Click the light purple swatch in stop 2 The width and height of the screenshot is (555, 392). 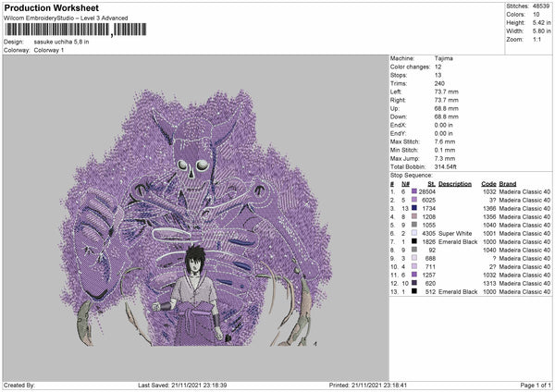tap(414, 200)
